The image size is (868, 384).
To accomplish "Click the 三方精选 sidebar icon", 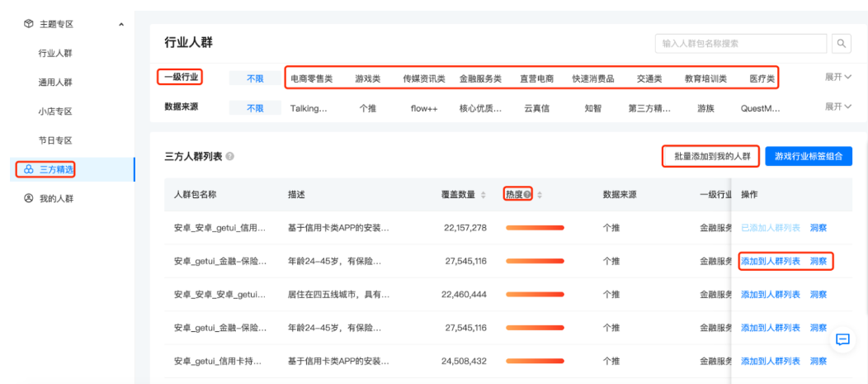I will point(28,169).
